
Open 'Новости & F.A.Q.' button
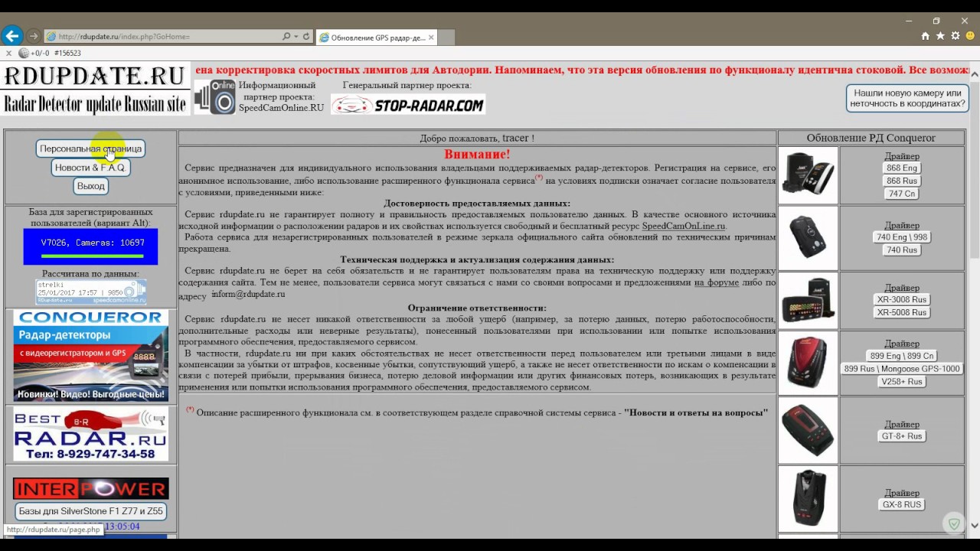click(x=90, y=167)
